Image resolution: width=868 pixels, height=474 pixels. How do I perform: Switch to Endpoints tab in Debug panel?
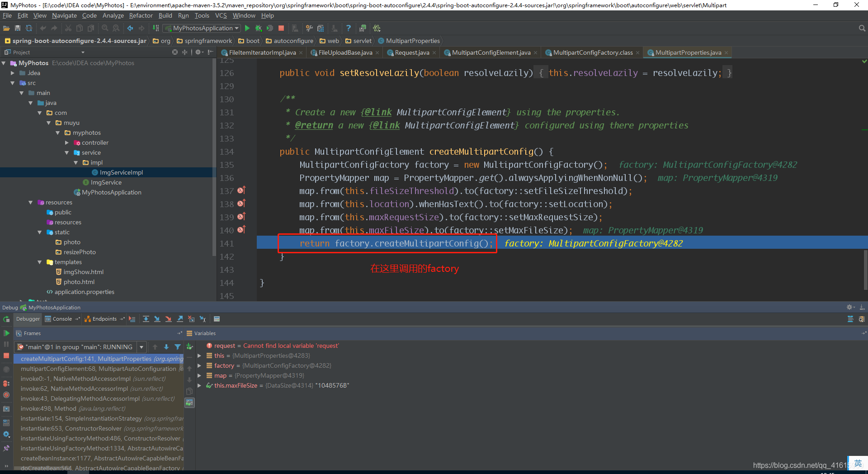[x=104, y=319]
